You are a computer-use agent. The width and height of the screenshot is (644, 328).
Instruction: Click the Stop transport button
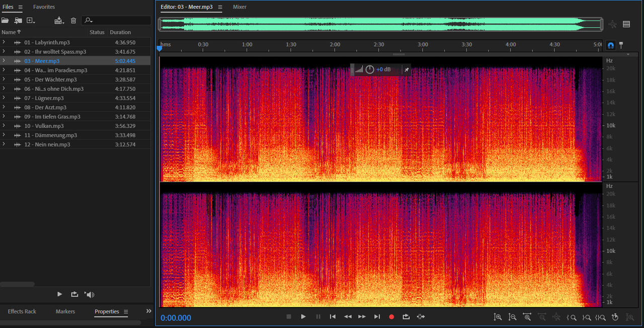click(289, 316)
